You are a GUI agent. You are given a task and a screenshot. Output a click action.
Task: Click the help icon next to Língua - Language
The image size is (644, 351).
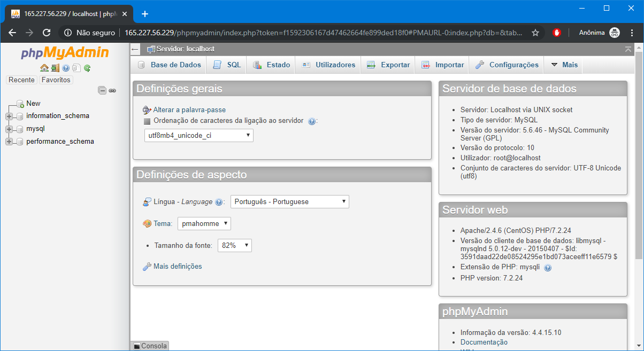click(219, 202)
